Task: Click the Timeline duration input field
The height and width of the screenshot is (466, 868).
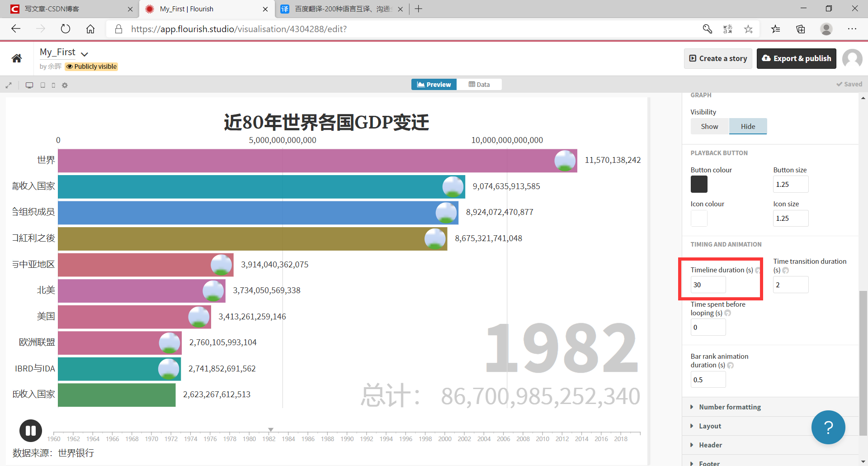Action: (x=708, y=285)
